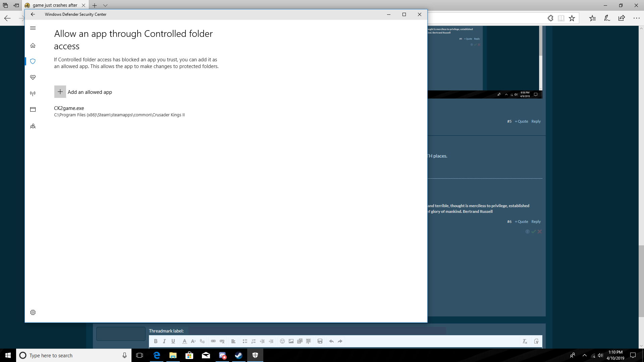
Task: Add page to favorites star in Edge
Action: click(572, 18)
